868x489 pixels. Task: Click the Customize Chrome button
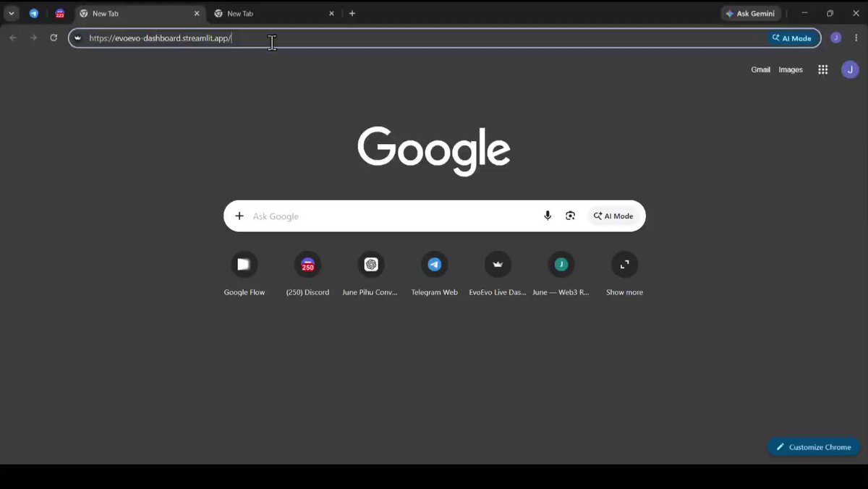(814, 447)
